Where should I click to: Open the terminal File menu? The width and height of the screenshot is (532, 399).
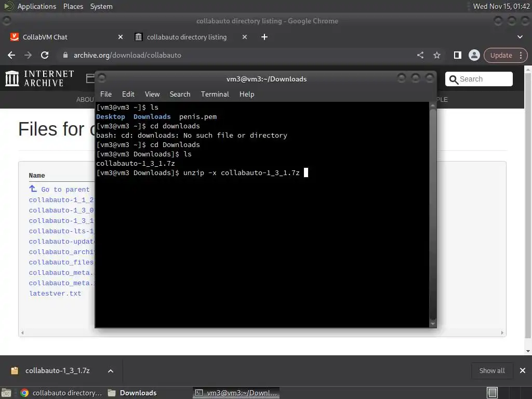pos(106,95)
